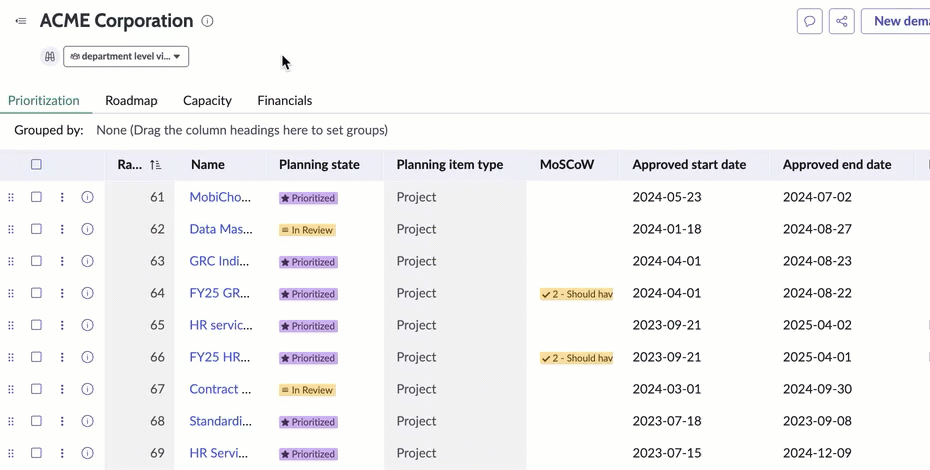Open the MobiCho... project link
The width and height of the screenshot is (930, 470).
(x=220, y=197)
